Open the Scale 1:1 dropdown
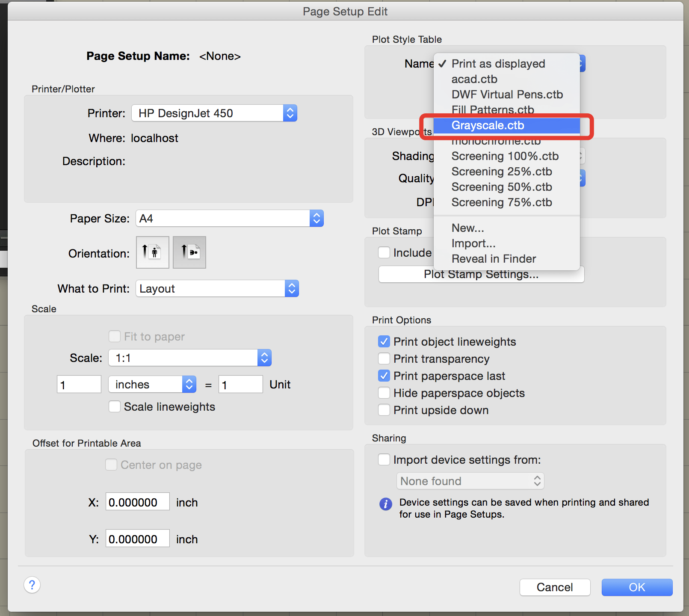Screen dimensions: 689x616 click(x=190, y=358)
